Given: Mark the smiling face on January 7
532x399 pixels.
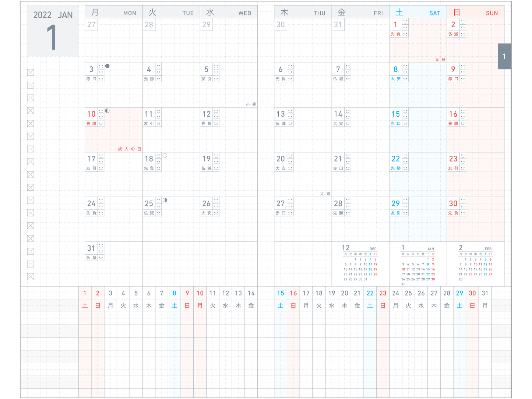Looking at the screenshot, I should click(348, 66).
